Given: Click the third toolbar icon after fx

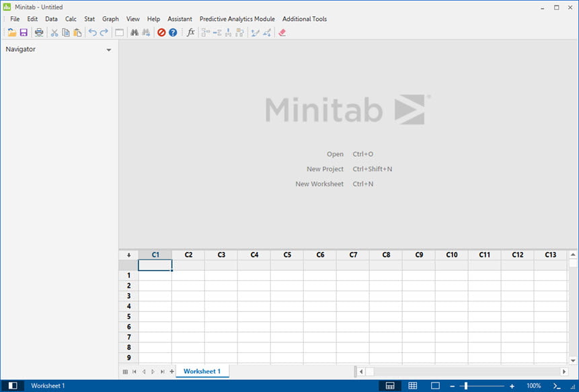Looking at the screenshot, I should click(x=228, y=32).
